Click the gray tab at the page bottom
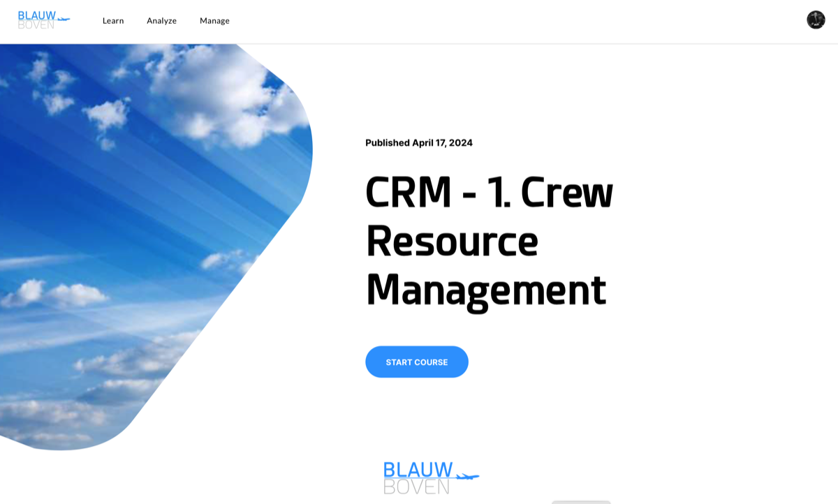838x504 pixels. (581, 502)
